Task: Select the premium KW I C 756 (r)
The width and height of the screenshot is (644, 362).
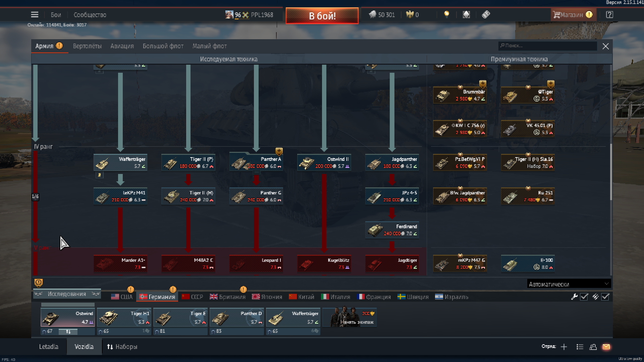Action: (x=460, y=129)
